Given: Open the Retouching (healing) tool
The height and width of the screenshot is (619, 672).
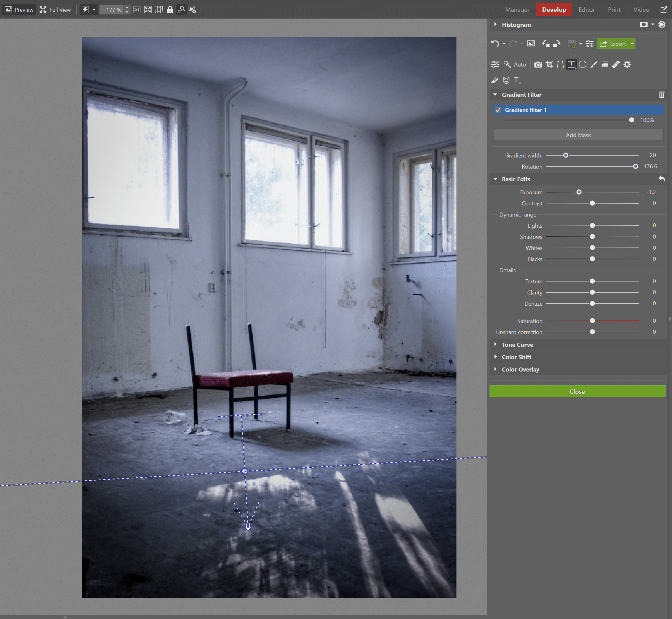Looking at the screenshot, I should pos(616,64).
